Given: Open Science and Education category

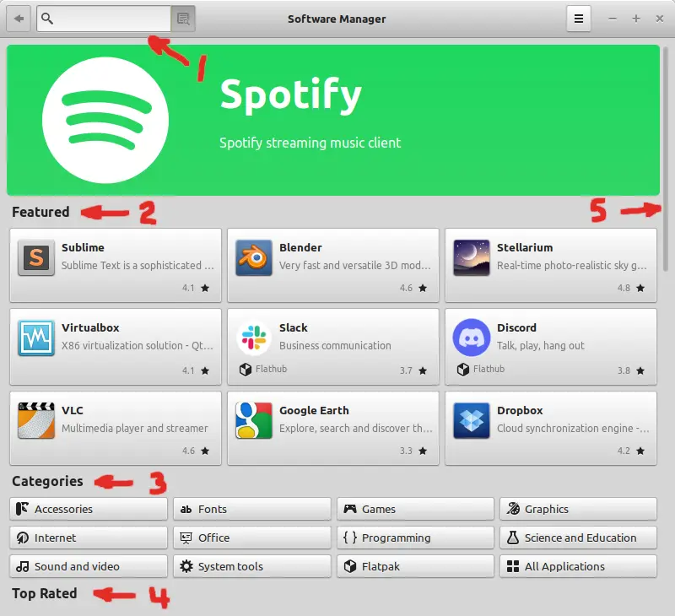Looking at the screenshot, I should pos(579,538).
